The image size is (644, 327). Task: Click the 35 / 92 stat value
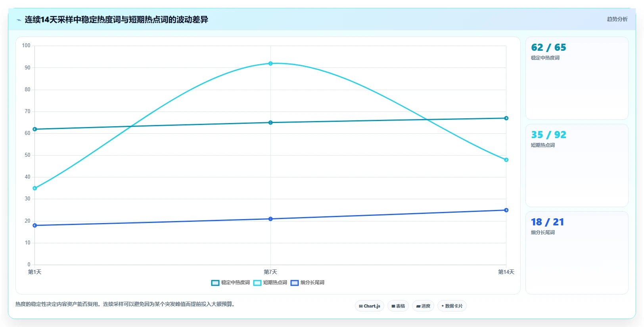(x=548, y=135)
